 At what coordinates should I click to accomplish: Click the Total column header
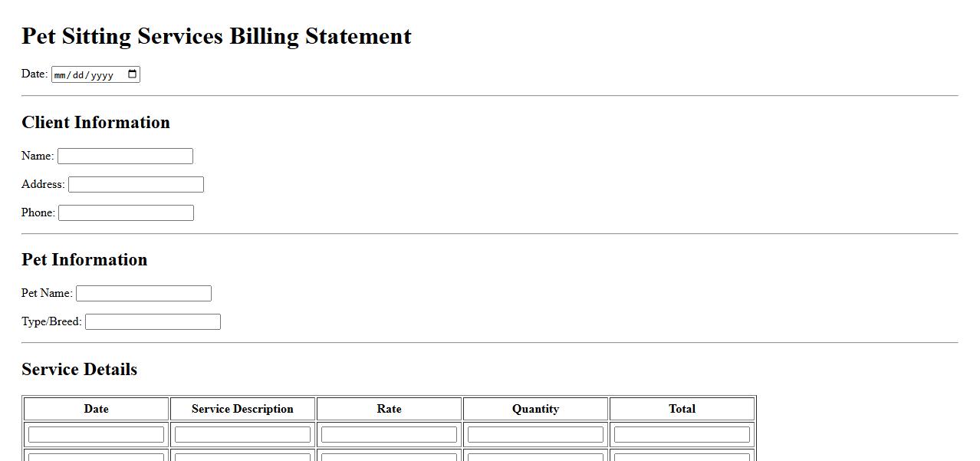pos(682,409)
